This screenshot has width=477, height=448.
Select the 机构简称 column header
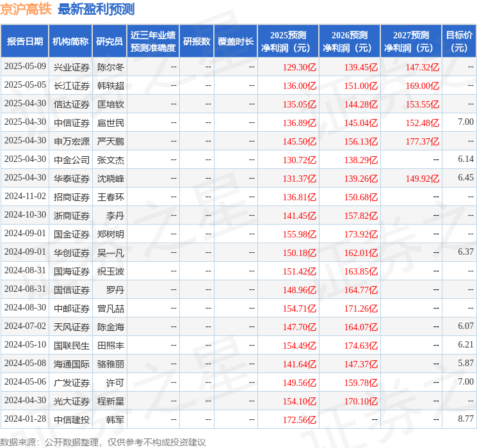(70, 42)
